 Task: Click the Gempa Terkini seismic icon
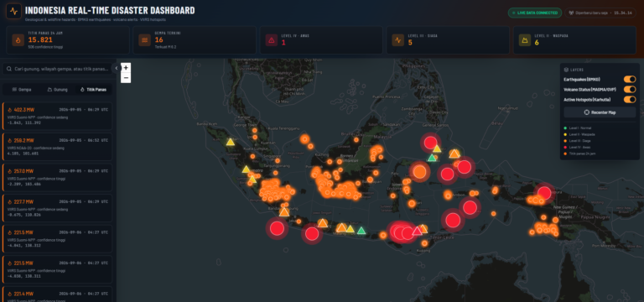point(144,40)
